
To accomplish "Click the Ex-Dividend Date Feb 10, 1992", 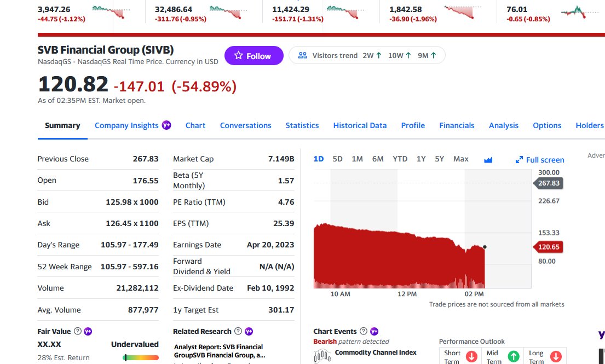I will tap(270, 288).
